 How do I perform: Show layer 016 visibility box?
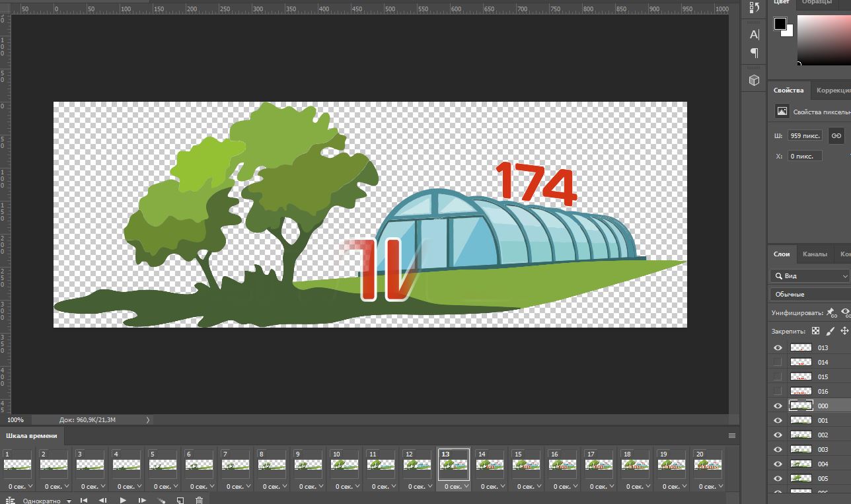[x=778, y=391]
